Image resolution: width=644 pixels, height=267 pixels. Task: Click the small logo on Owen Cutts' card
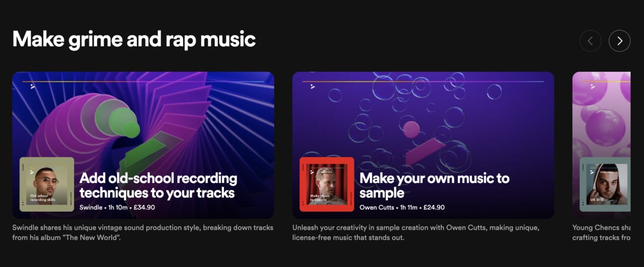coord(312,86)
